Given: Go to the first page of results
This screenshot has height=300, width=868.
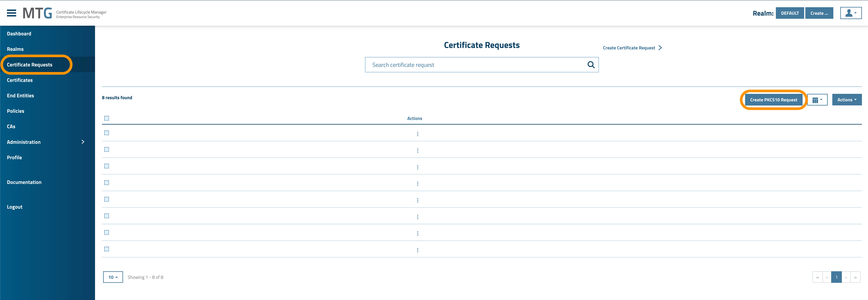Looking at the screenshot, I should coord(817,277).
